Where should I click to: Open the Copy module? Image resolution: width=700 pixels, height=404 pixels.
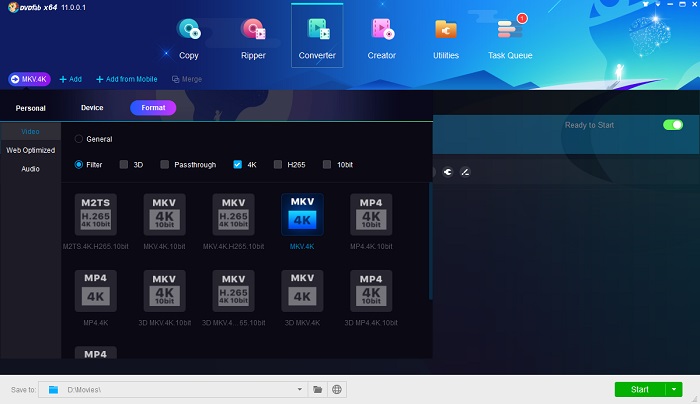point(188,37)
